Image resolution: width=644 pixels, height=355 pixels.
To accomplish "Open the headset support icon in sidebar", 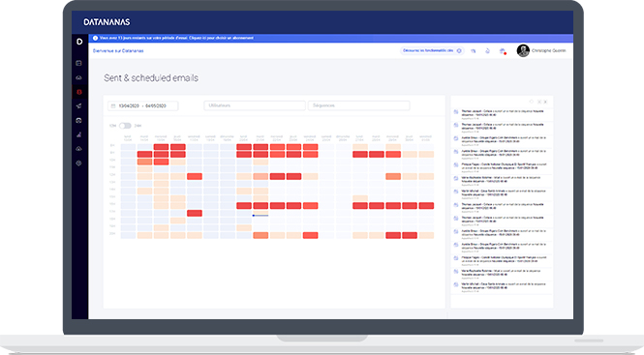I will pos(78,120).
